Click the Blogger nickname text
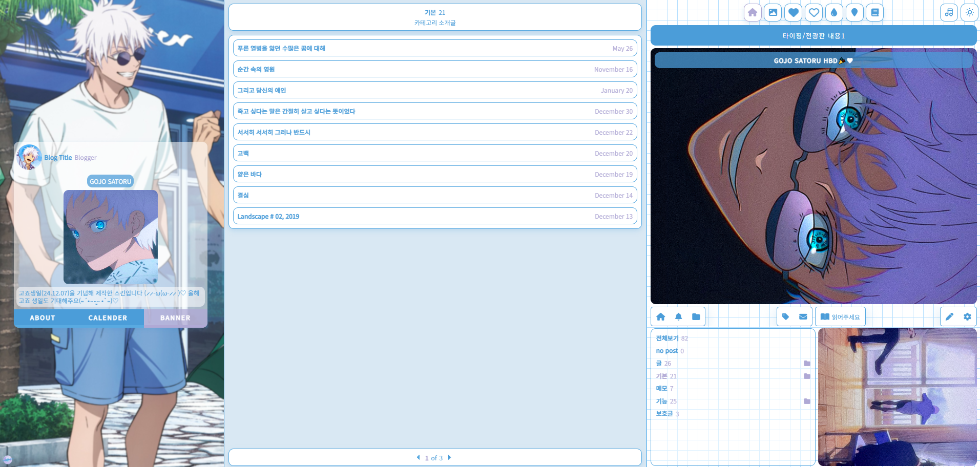980x467 pixels. coord(86,158)
